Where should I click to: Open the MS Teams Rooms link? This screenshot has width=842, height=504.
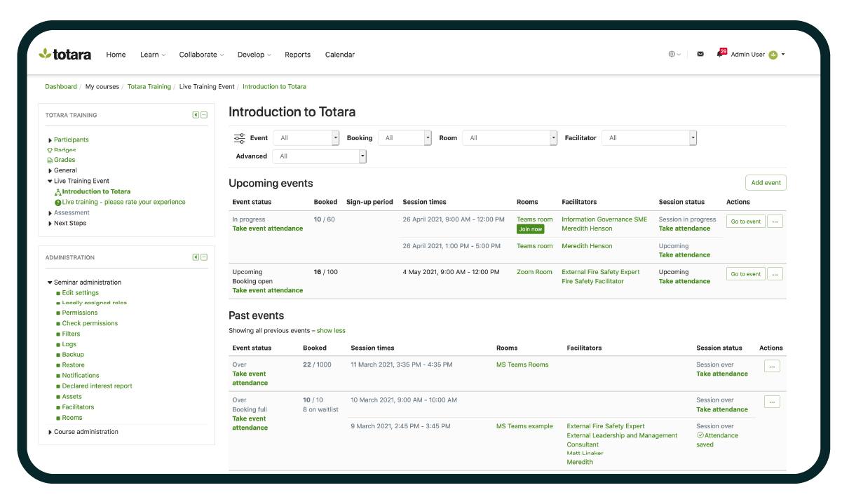point(522,365)
